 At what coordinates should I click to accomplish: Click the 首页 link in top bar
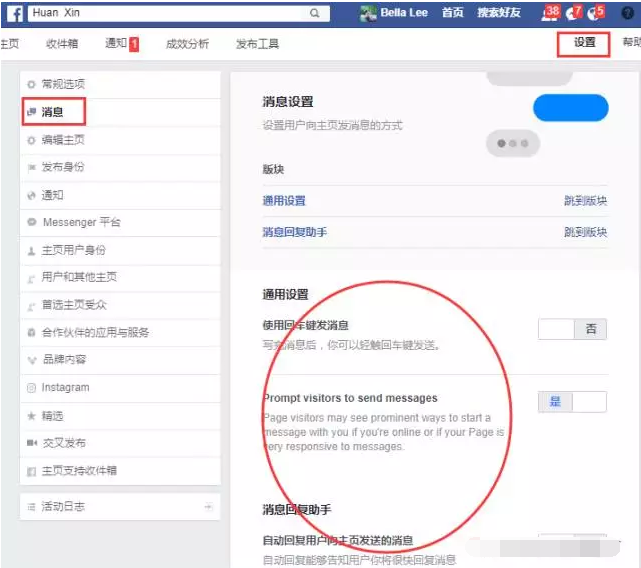(453, 13)
